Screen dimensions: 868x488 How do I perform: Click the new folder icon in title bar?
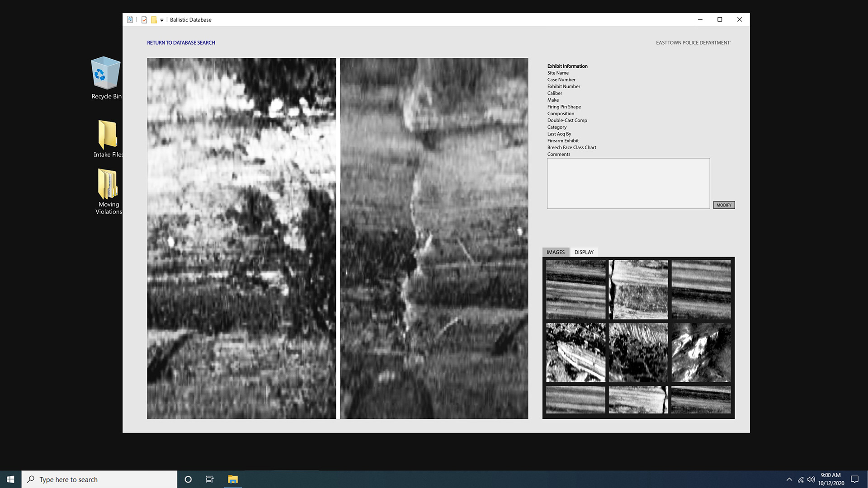pyautogui.click(x=154, y=20)
